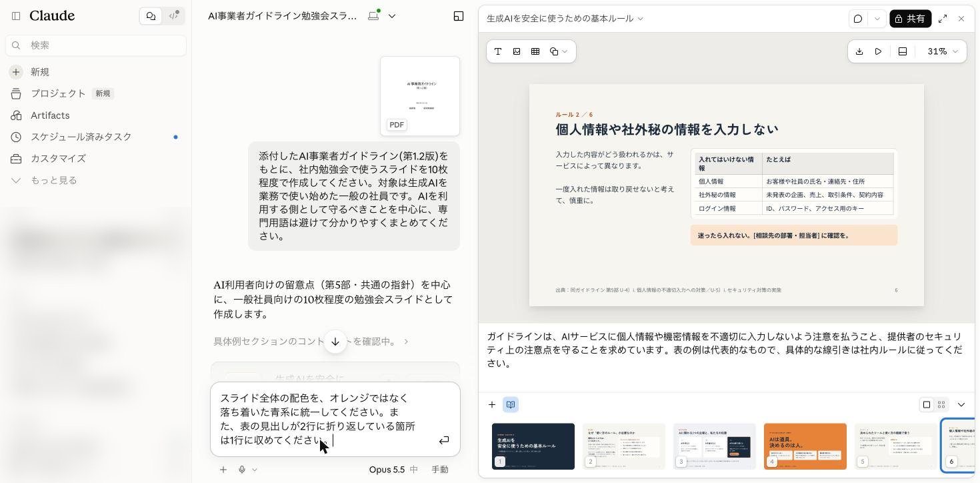Collapse the slide filmstrip with the chevron
The image size is (980, 483).
[961, 405]
